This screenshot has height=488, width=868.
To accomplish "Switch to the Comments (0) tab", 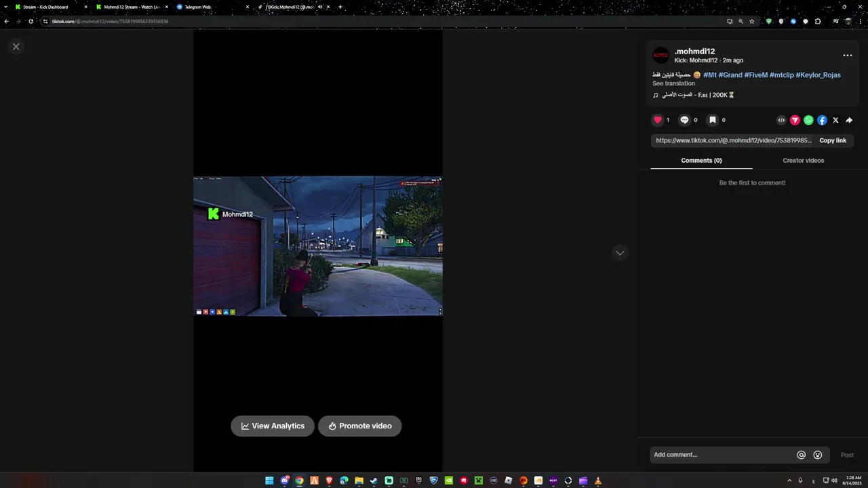I will pos(701,161).
